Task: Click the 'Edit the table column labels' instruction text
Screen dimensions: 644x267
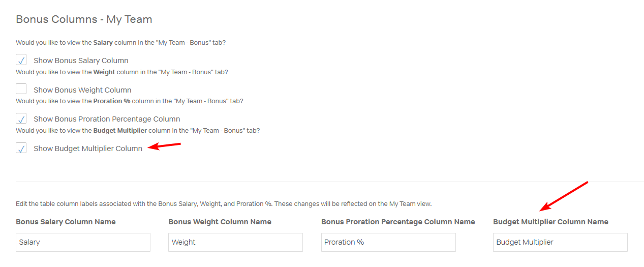Action: point(224,204)
